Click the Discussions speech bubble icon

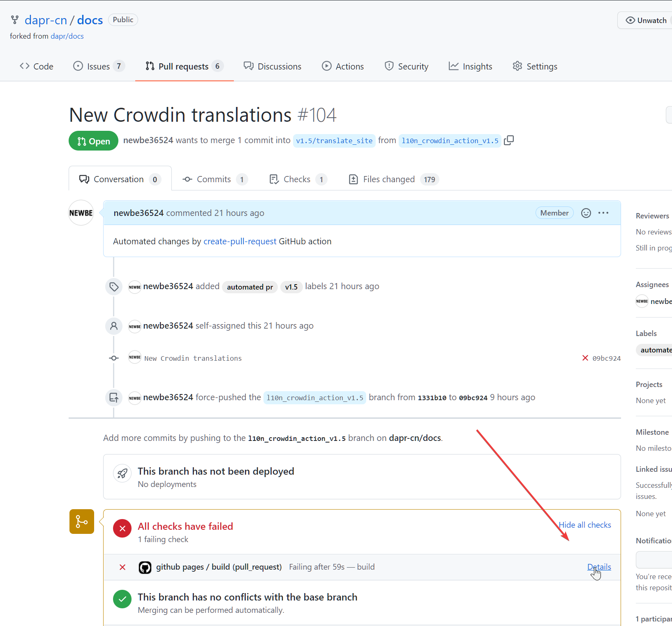tap(248, 66)
